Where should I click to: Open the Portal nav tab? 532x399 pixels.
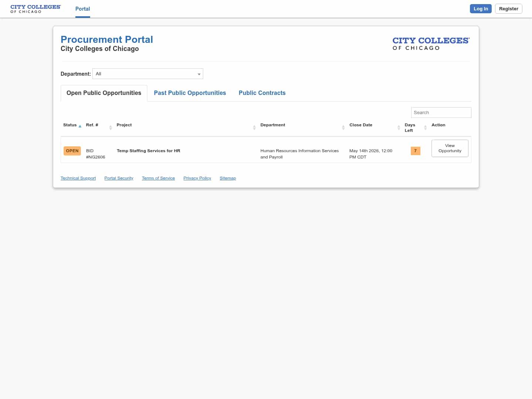pos(83,9)
